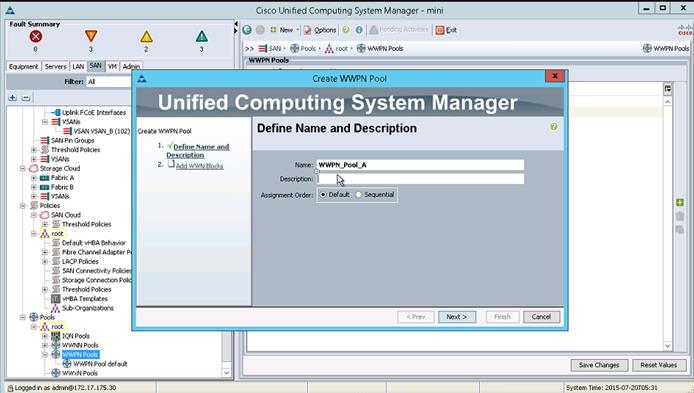
Task: Select the WWNN Pools tree item
Action: [x=80, y=345]
